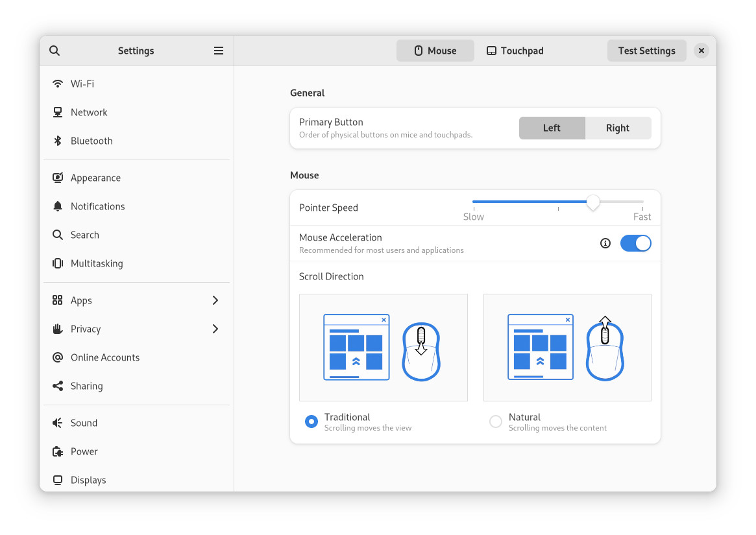Select the Natural scroll direction radio button
Screen dimensions: 756x535
(496, 422)
